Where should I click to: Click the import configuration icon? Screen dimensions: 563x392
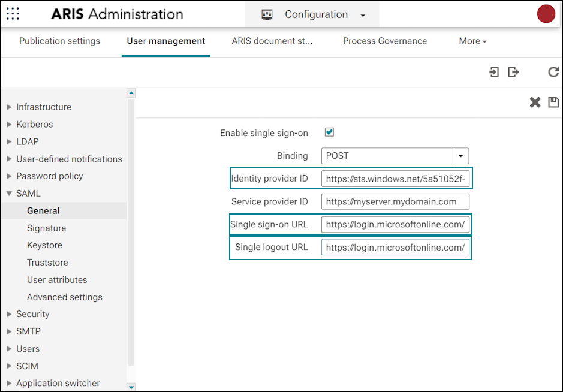[494, 72]
